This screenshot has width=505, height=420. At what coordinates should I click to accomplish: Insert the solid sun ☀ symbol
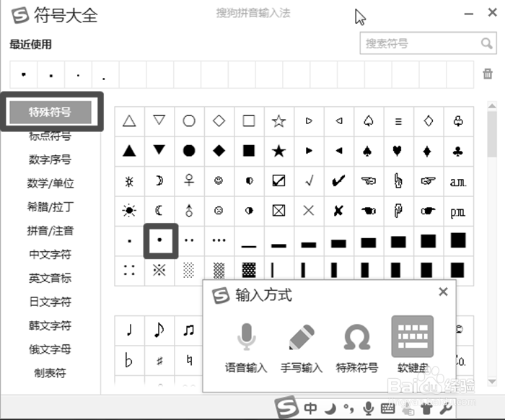[x=129, y=211]
